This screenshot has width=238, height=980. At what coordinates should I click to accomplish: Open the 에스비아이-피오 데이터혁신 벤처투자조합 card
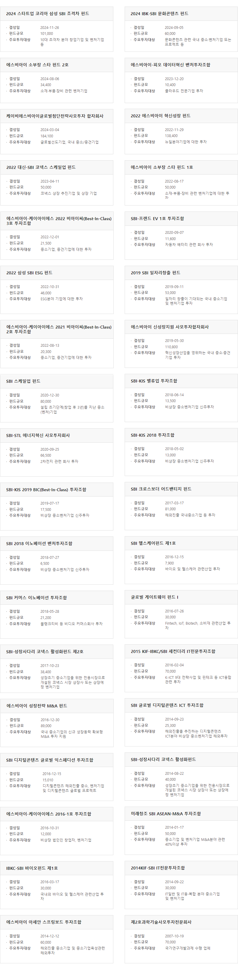(x=181, y=80)
